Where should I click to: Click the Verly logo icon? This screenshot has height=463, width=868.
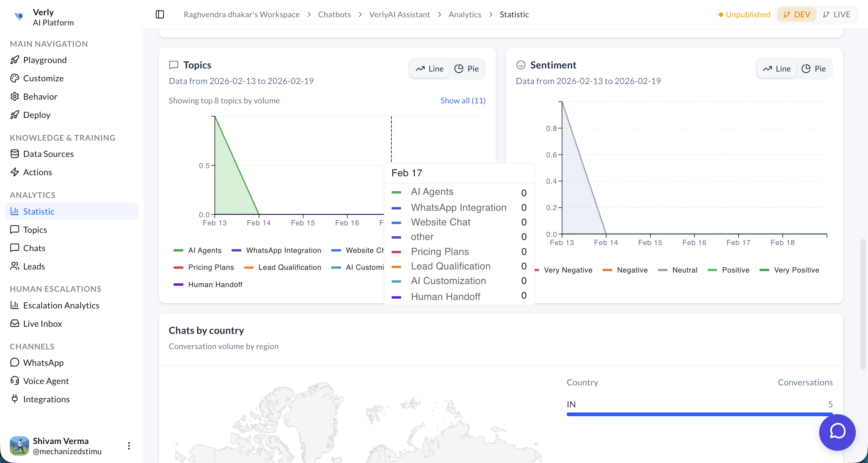point(19,16)
